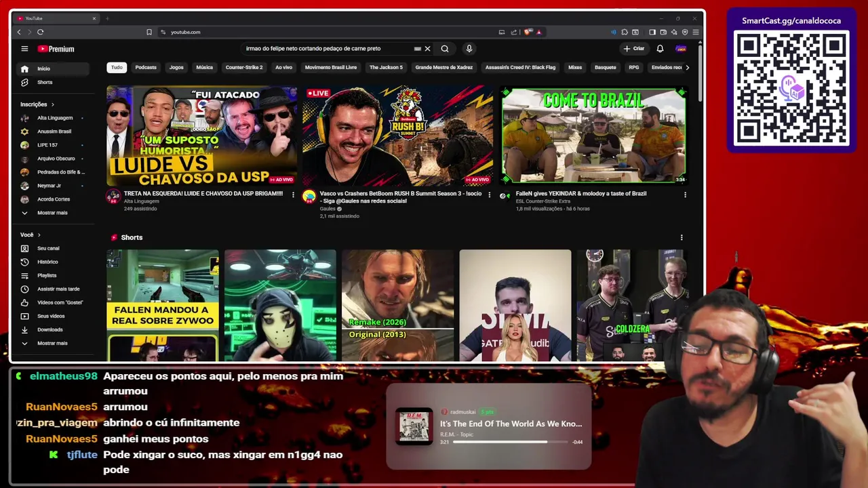
Task: Bookmark this page in the address bar
Action: pyautogui.click(x=149, y=32)
